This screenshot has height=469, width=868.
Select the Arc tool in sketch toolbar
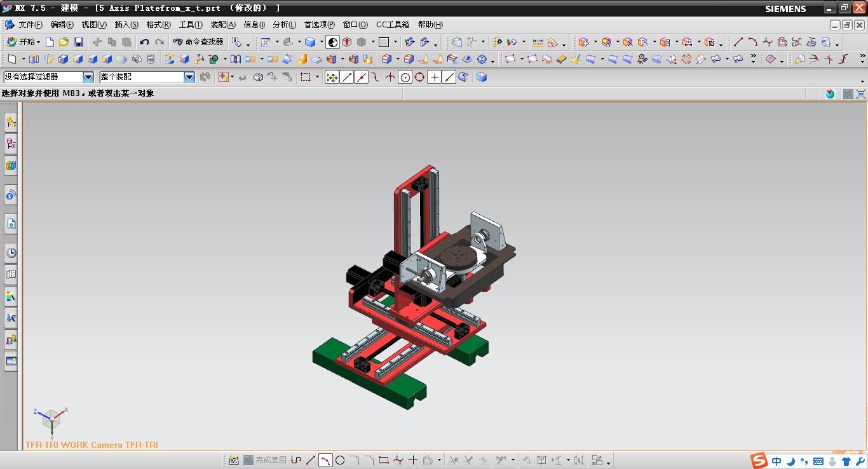[325, 460]
